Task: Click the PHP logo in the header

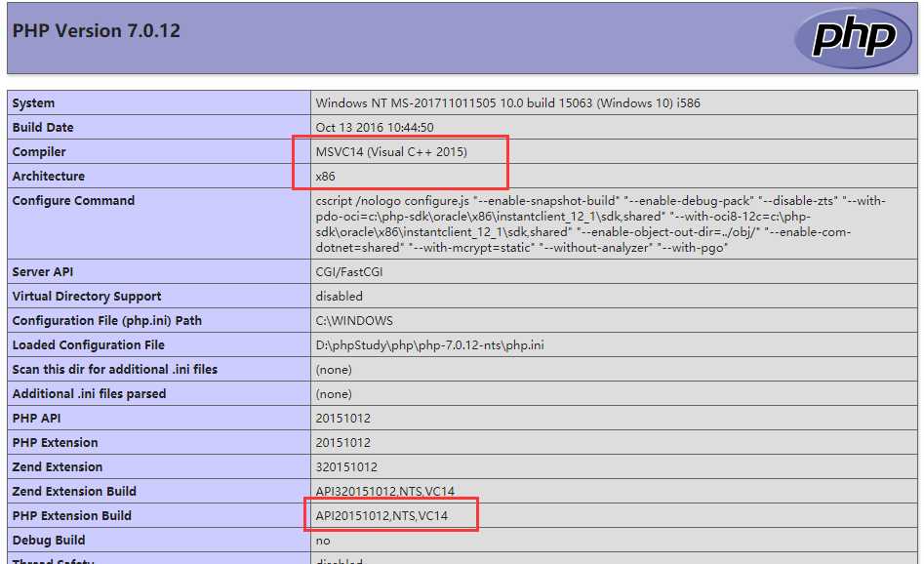Action: point(853,38)
